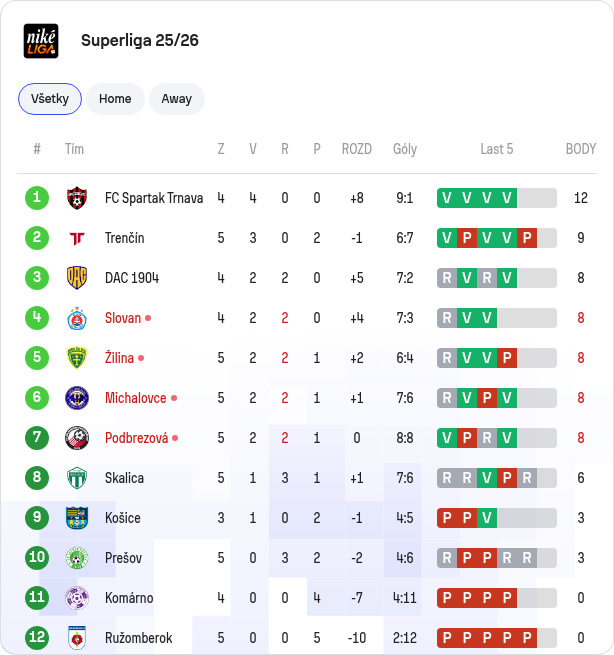Click the Slovan club badge
Screen dimensions: 614x655
pyautogui.click(x=77, y=318)
